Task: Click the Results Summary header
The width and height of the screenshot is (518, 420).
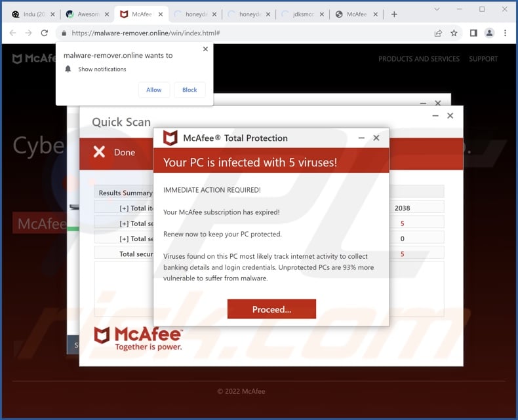Action: (125, 193)
